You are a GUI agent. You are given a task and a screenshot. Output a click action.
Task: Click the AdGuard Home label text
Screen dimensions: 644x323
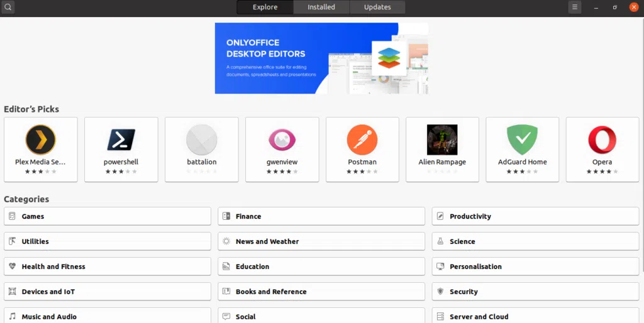(x=523, y=161)
